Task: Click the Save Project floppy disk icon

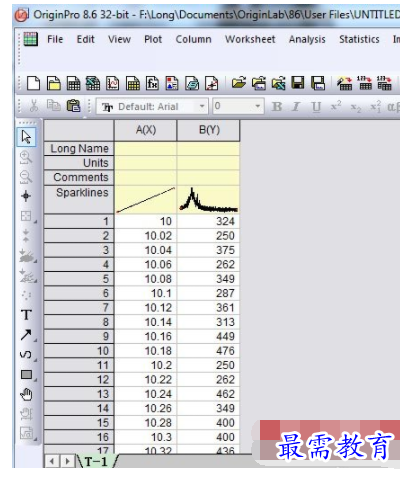Action: coord(298,83)
